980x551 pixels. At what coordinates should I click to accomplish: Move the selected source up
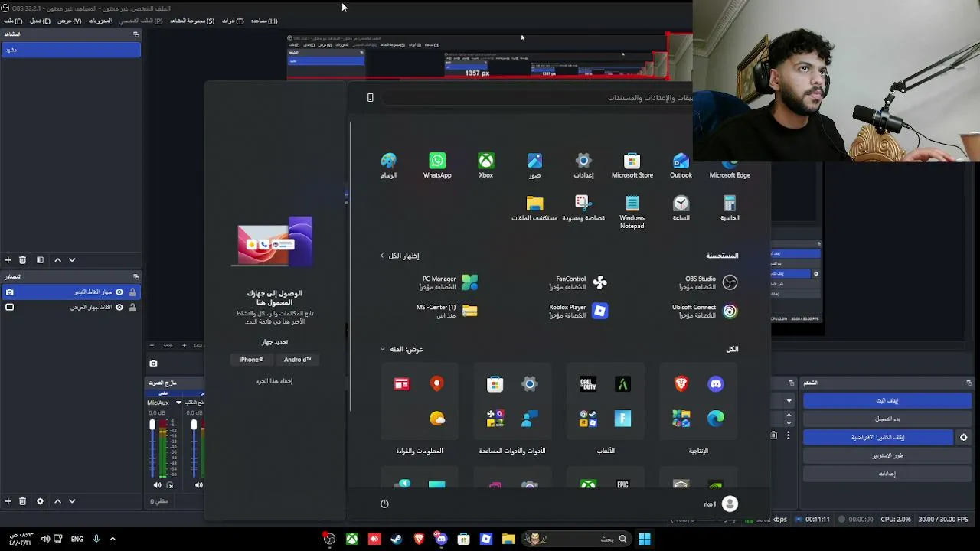coord(57,501)
